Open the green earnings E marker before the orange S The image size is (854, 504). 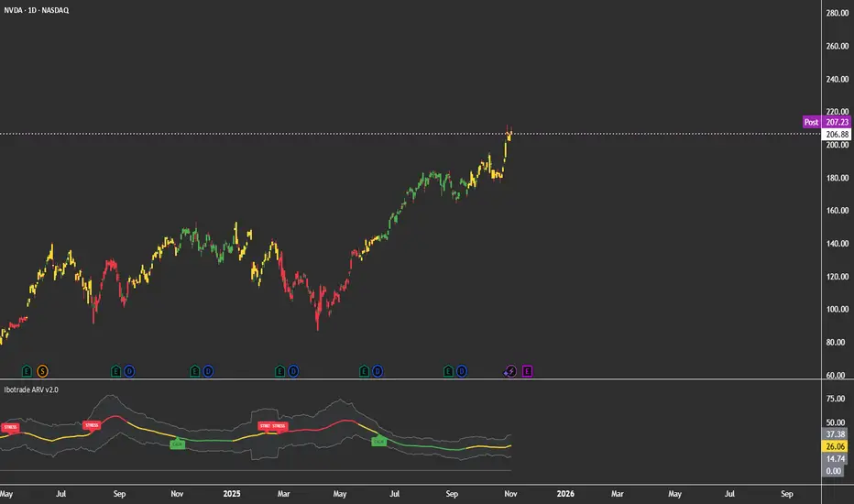tap(27, 372)
